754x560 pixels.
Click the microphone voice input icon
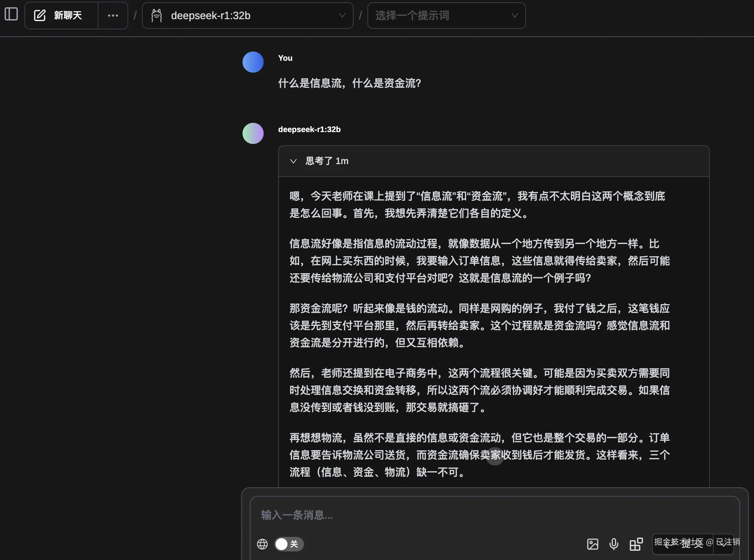(614, 544)
